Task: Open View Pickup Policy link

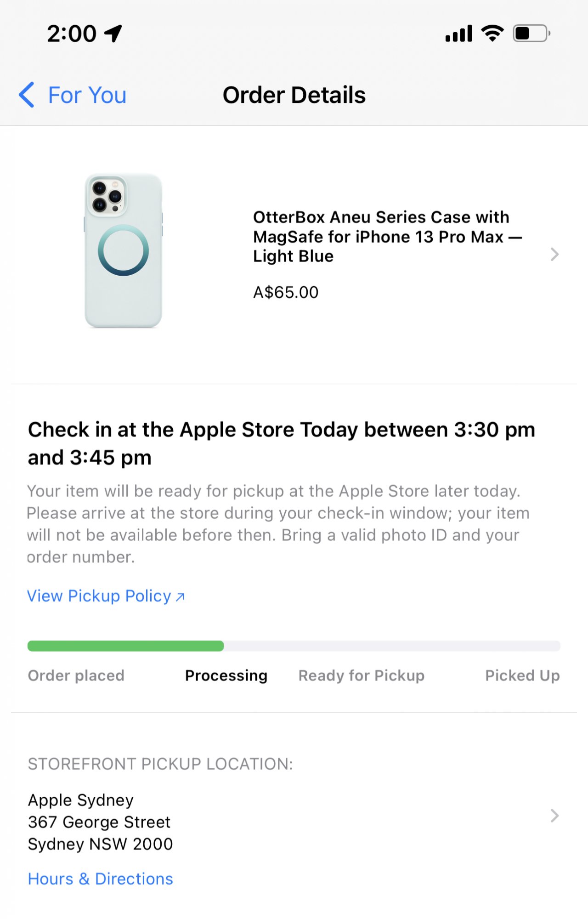Action: pos(99,596)
